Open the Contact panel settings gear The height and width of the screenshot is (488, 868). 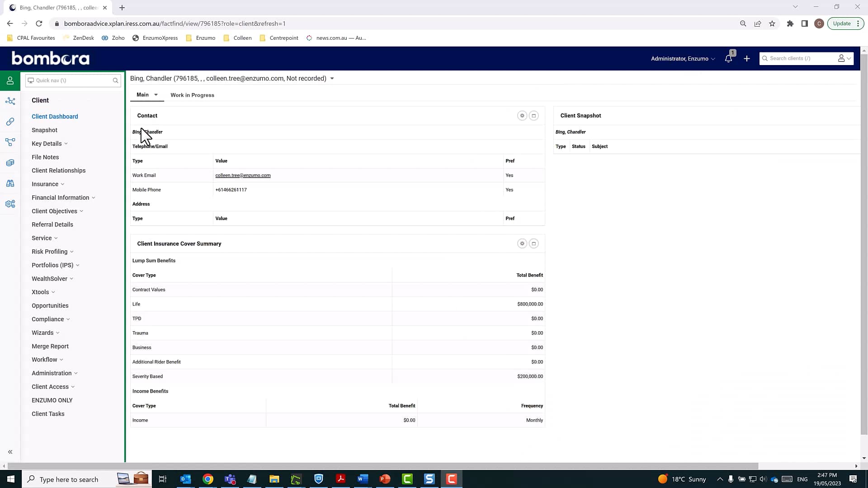point(522,115)
